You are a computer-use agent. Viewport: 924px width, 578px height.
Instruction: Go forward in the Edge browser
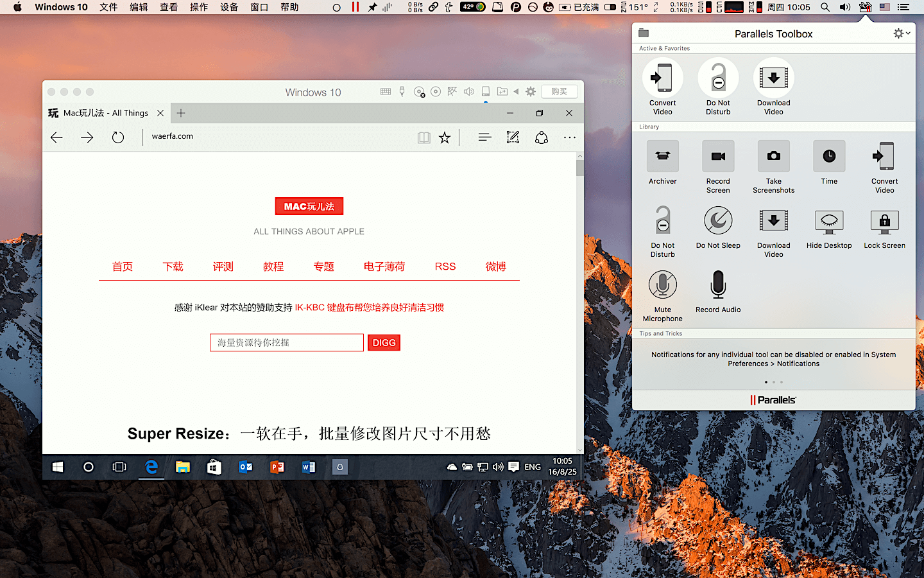(x=87, y=137)
